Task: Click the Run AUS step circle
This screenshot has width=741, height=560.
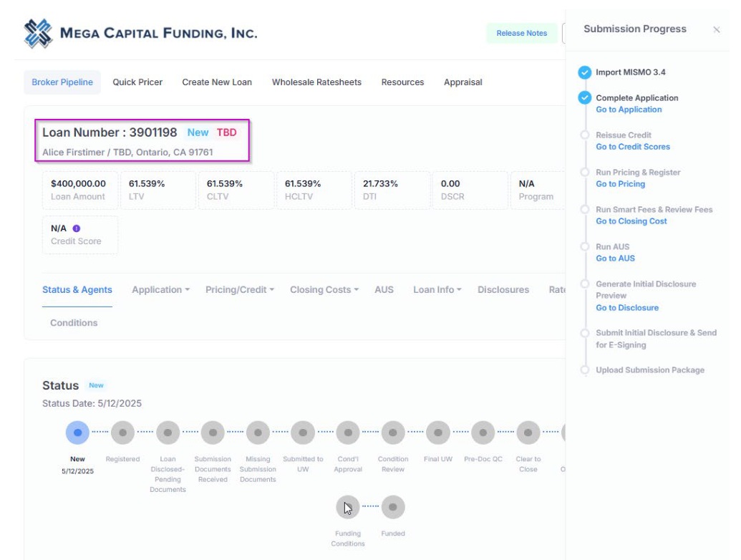Action: pyautogui.click(x=585, y=246)
